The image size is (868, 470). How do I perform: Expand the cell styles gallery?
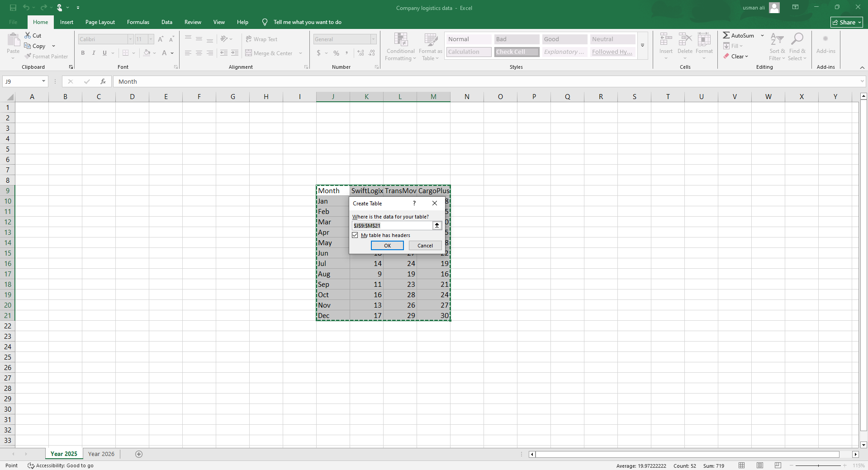(x=642, y=45)
